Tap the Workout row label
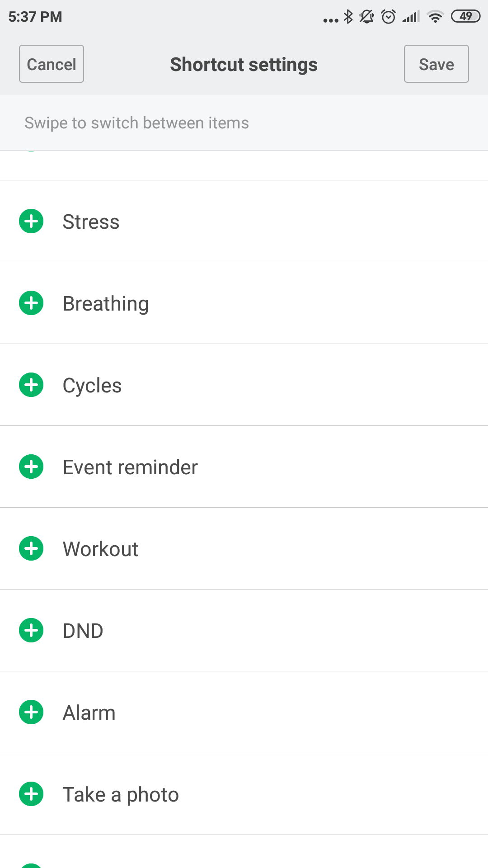Screen dimensions: 488x868 tap(100, 549)
